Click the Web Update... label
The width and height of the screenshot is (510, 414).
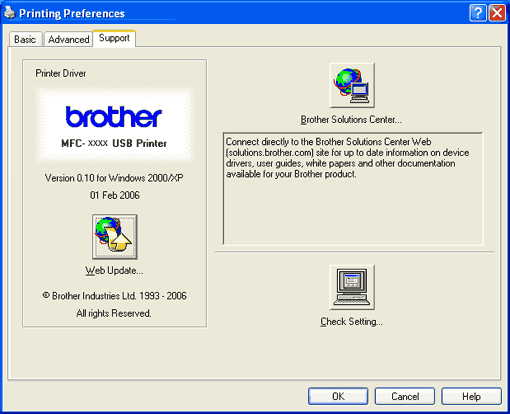114,271
